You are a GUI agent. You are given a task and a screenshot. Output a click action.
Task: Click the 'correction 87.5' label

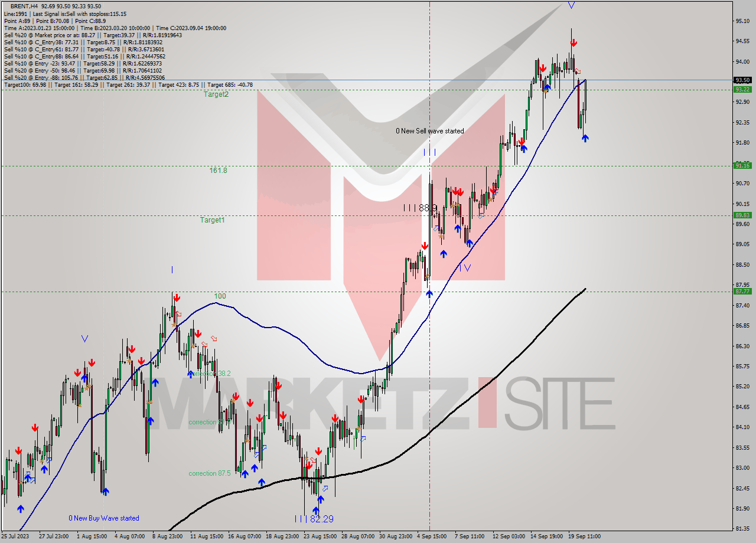click(210, 473)
